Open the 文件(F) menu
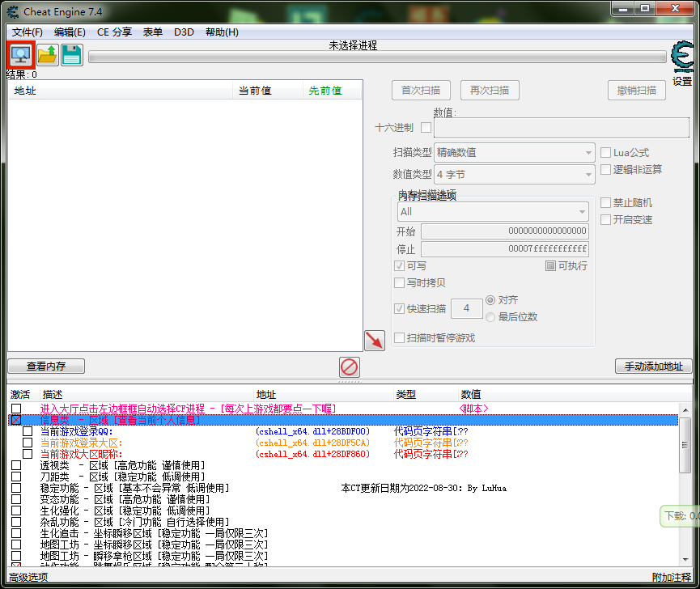700x589 pixels. pyautogui.click(x=28, y=32)
